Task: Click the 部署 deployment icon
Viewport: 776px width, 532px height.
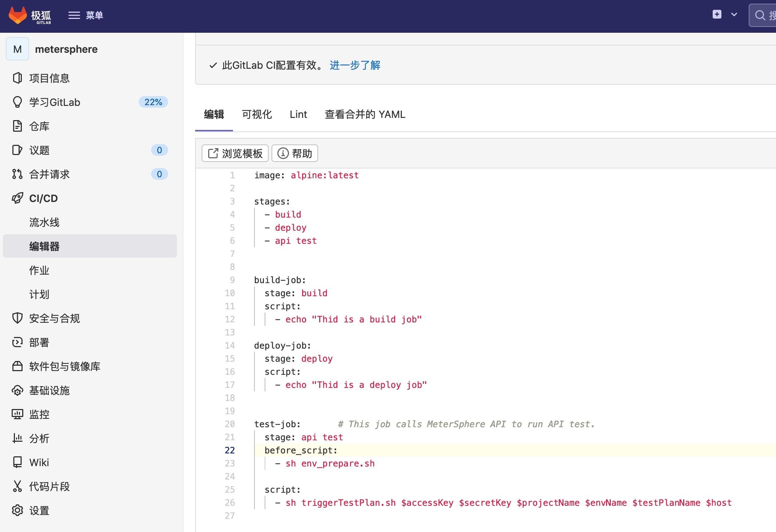Action: [x=17, y=342]
